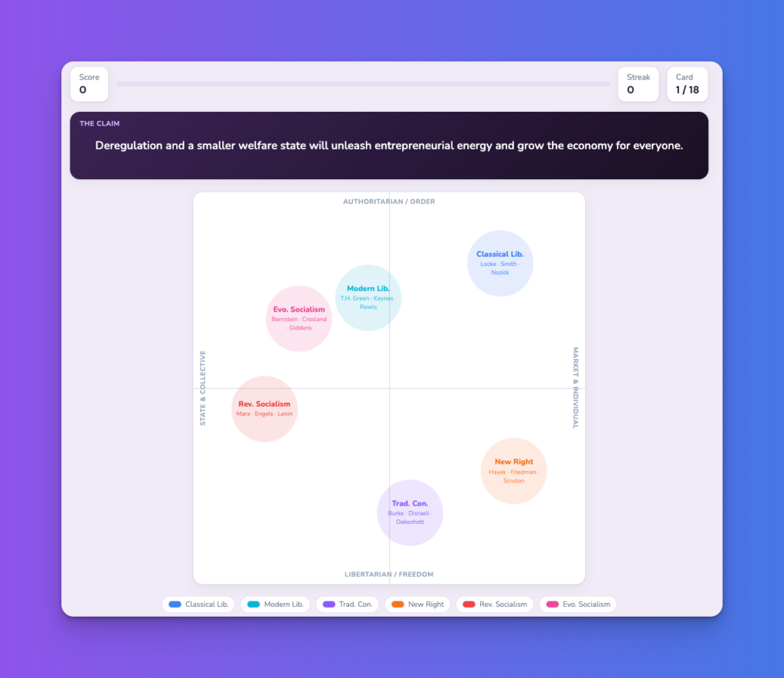Click the Card 1 / 18 indicator
Viewport: 784px width, 678px height.
pos(687,84)
